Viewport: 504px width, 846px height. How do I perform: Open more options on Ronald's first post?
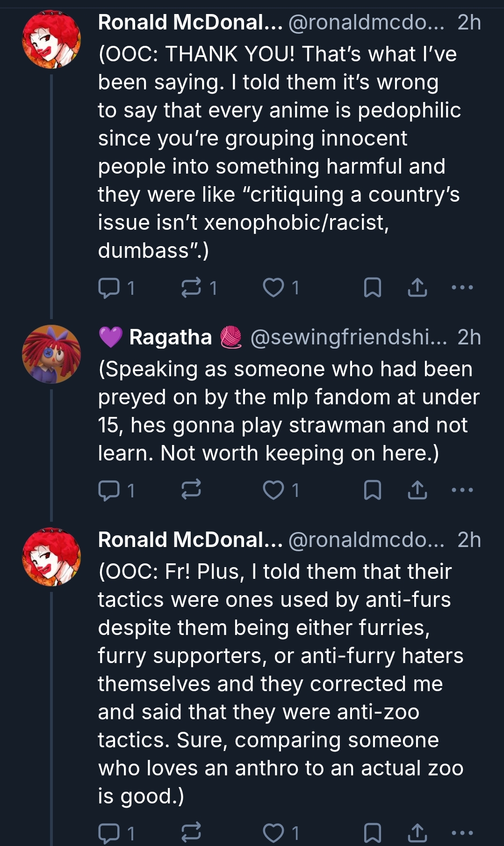coord(462,288)
